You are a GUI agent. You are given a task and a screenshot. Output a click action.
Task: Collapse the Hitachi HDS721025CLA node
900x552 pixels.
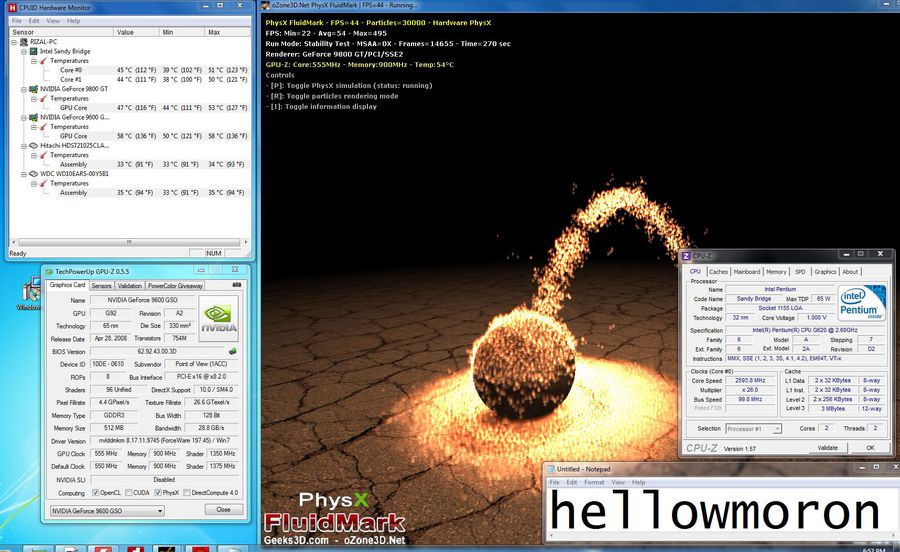pyautogui.click(x=24, y=146)
